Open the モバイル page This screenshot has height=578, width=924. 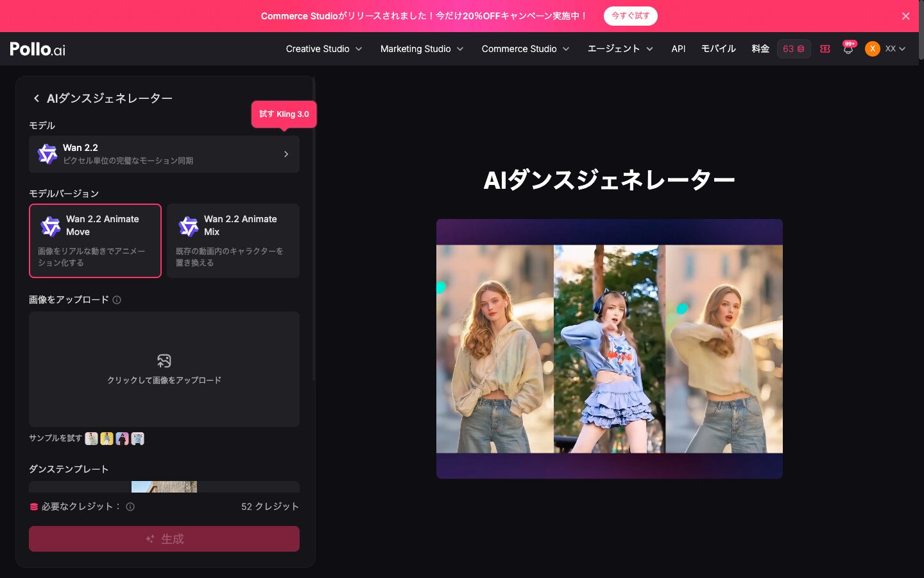718,49
